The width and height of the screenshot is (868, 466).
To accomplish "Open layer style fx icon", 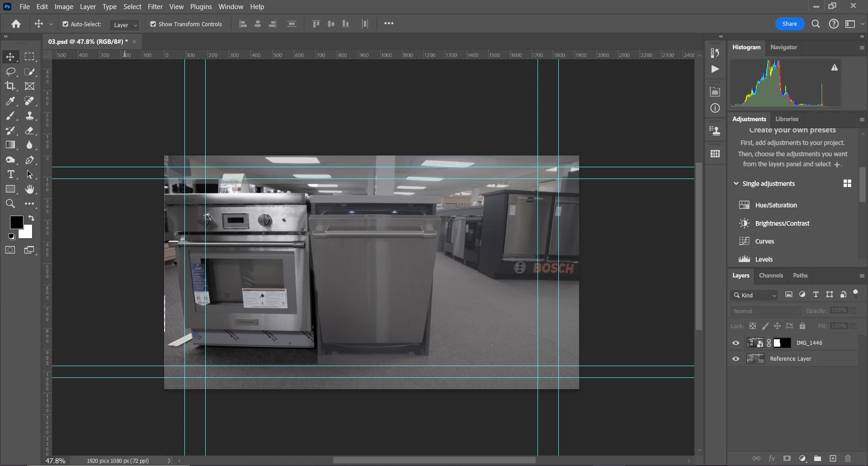I will [772, 458].
